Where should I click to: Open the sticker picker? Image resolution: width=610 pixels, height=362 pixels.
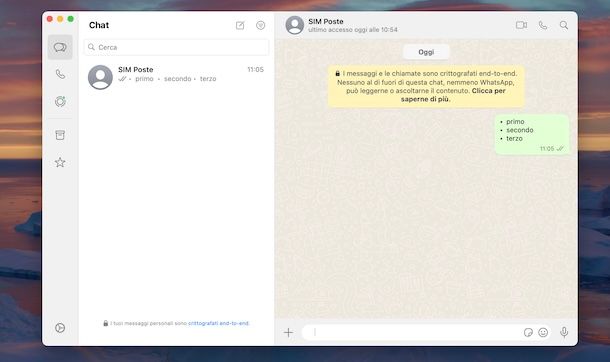(x=528, y=332)
